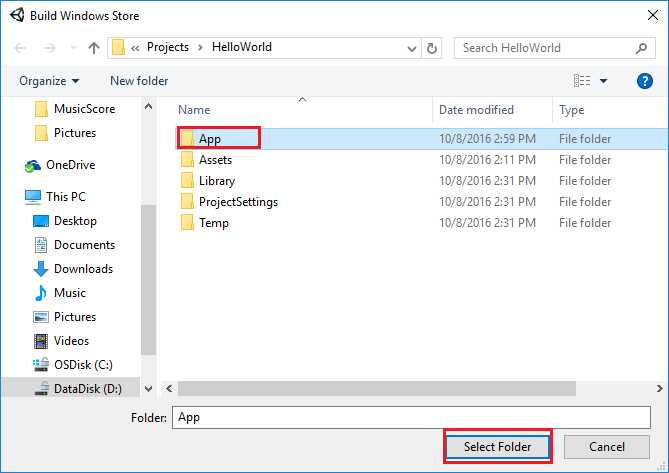Screen dimensions: 669x473
Task: Open view options dropdown arrow
Action: tap(603, 81)
